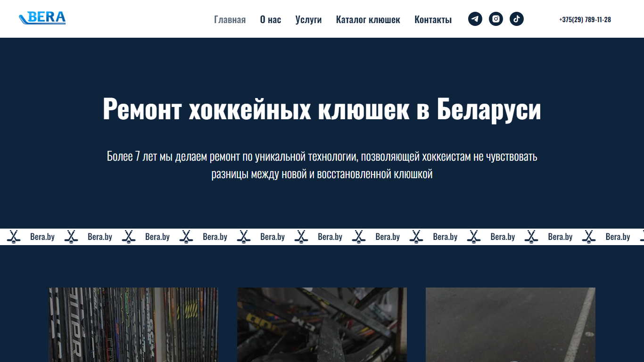Viewport: 644px width, 362px height.
Task: Click the paragraph starting Более 7 лет
Action: point(322,165)
